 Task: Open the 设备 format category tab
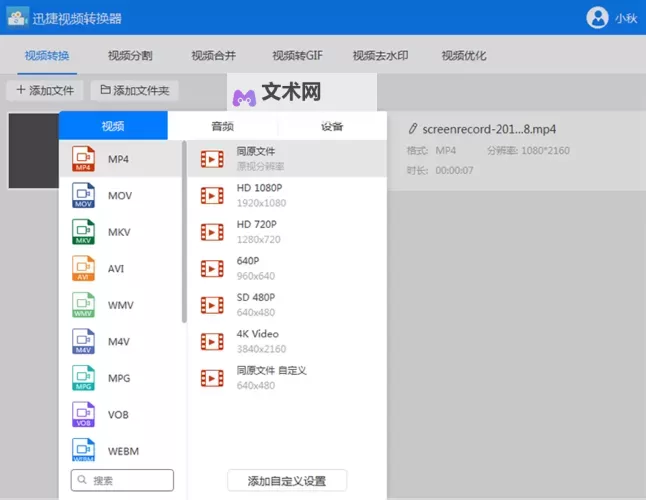[332, 126]
